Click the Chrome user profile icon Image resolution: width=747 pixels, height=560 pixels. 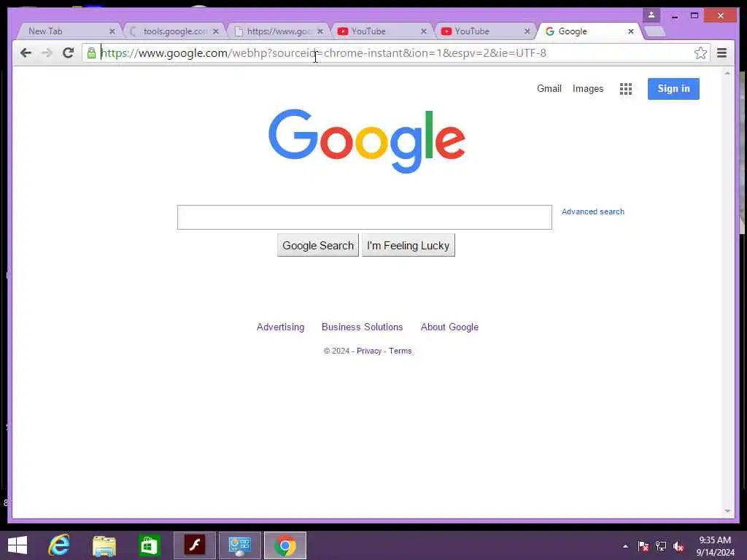pyautogui.click(x=651, y=15)
